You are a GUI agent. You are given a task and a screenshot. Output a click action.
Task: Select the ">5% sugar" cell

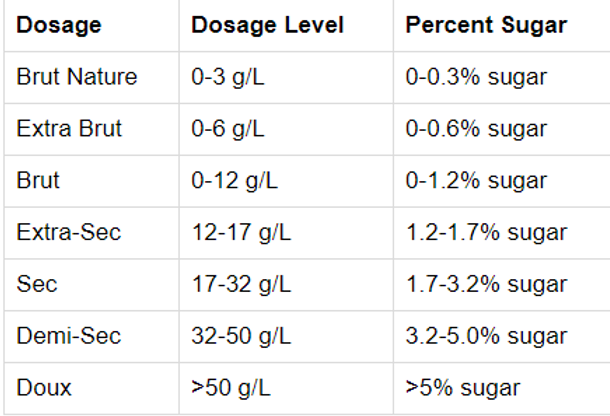point(462,387)
